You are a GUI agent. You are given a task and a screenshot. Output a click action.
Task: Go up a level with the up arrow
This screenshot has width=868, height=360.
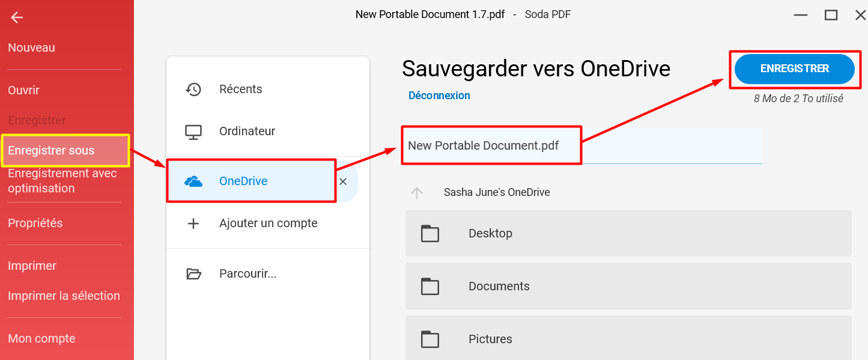(x=417, y=192)
